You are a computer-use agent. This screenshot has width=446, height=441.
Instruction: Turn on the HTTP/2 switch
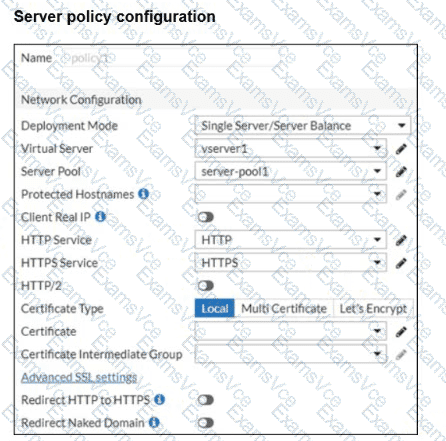206,286
